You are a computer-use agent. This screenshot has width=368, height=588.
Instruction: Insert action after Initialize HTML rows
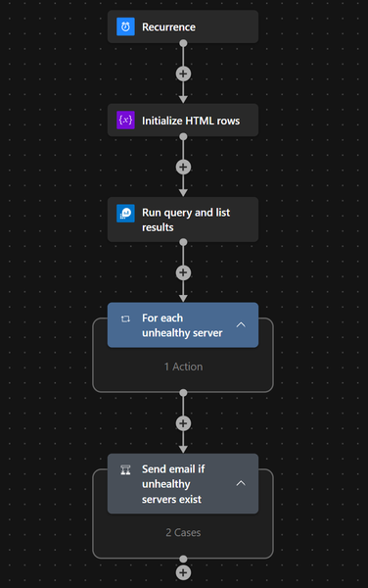pos(183,168)
